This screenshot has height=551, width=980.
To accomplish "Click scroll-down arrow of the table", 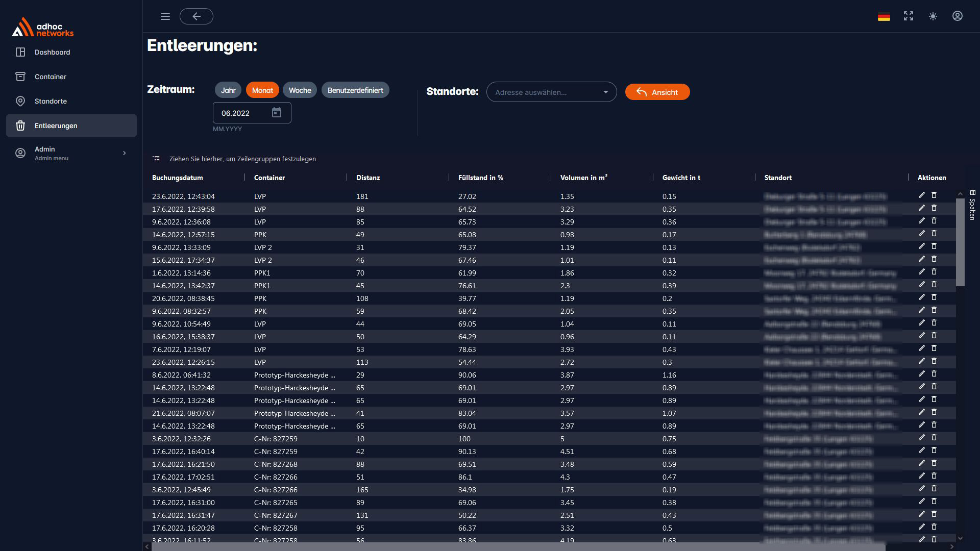I will [x=960, y=538].
